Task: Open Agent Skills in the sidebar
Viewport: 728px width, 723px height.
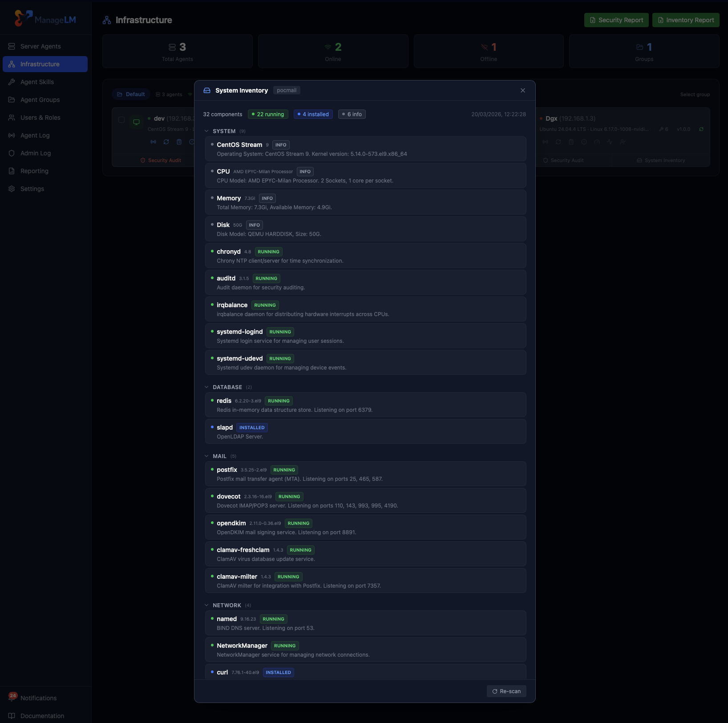Action: pos(37,81)
